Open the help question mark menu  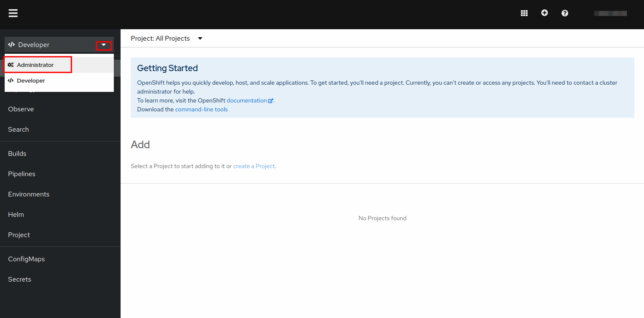[x=564, y=13]
